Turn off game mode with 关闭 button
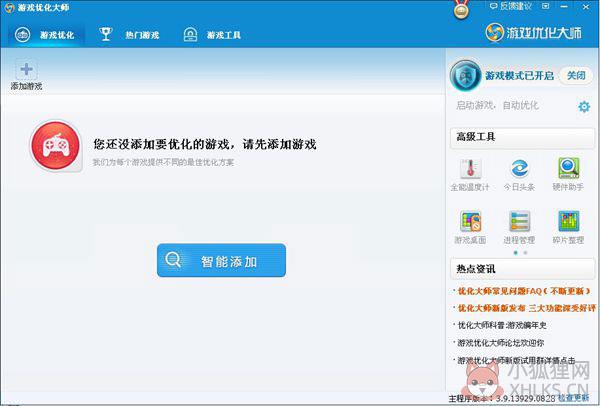 point(576,75)
